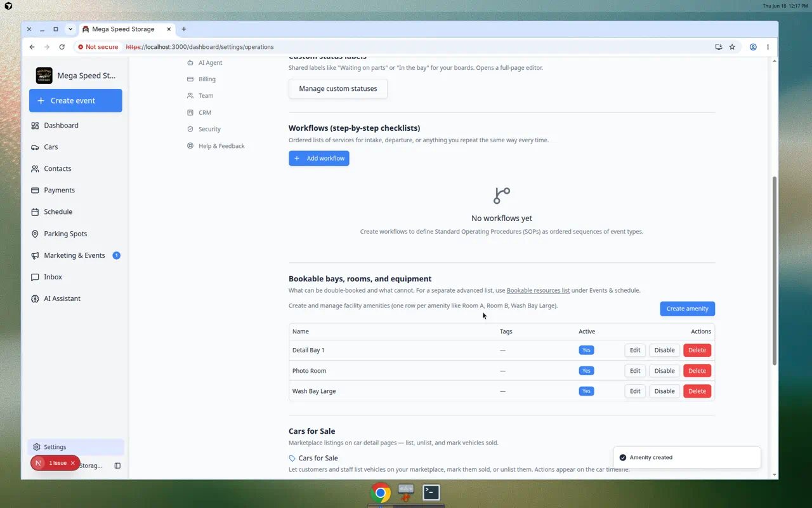The height and width of the screenshot is (508, 812).
Task: Click the Billing settings icon
Action: [x=190, y=79]
